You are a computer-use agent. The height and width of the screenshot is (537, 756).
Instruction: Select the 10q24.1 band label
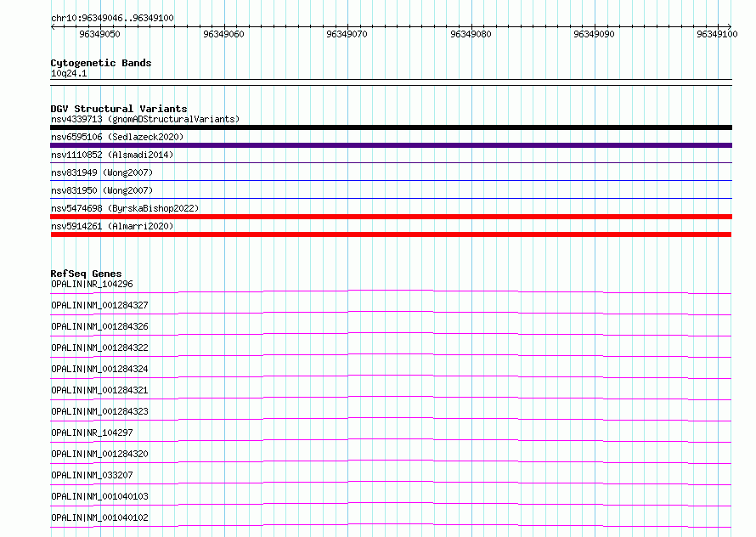[x=69, y=73]
